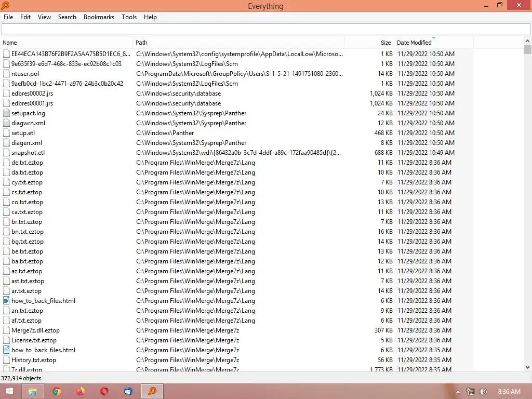Select how_to_back_files.html icon in Merge7z\Lang
The width and height of the screenshot is (532, 399).
(x=6, y=301)
